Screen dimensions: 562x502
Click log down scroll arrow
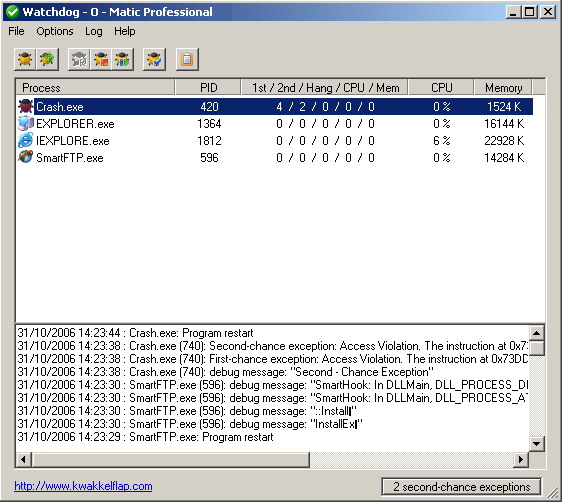point(537,444)
